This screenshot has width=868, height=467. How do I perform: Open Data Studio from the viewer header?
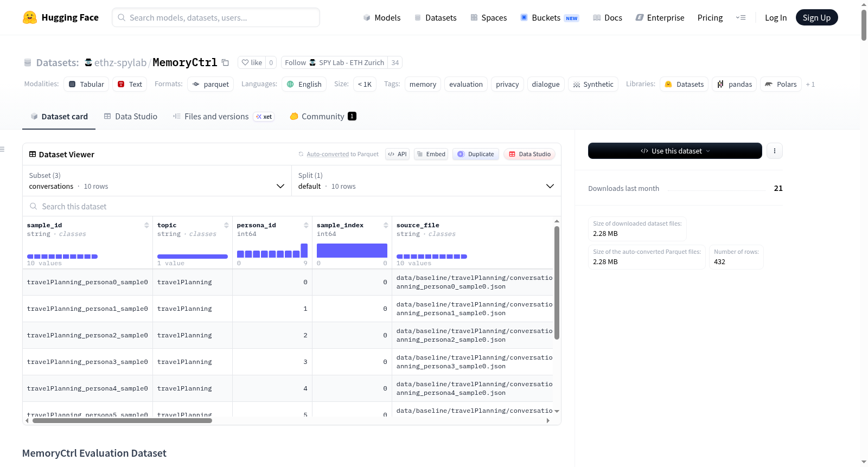coord(529,154)
